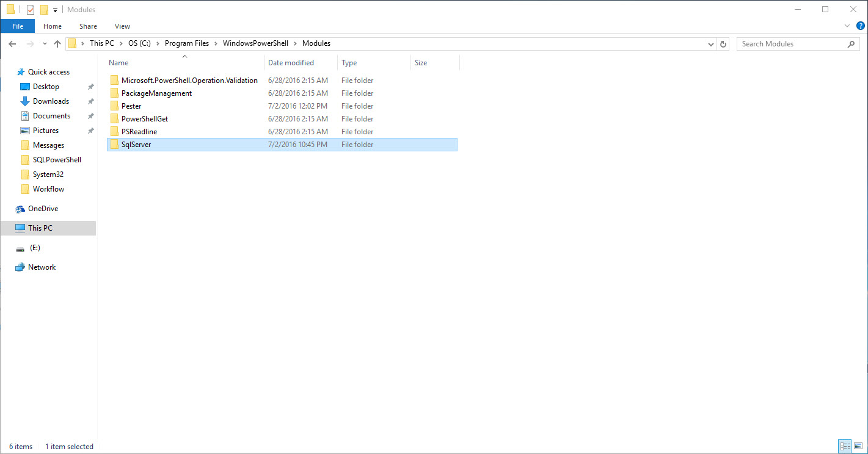
Task: Click the Pester date 7/2/2016 12:02 PM
Action: pyautogui.click(x=297, y=106)
